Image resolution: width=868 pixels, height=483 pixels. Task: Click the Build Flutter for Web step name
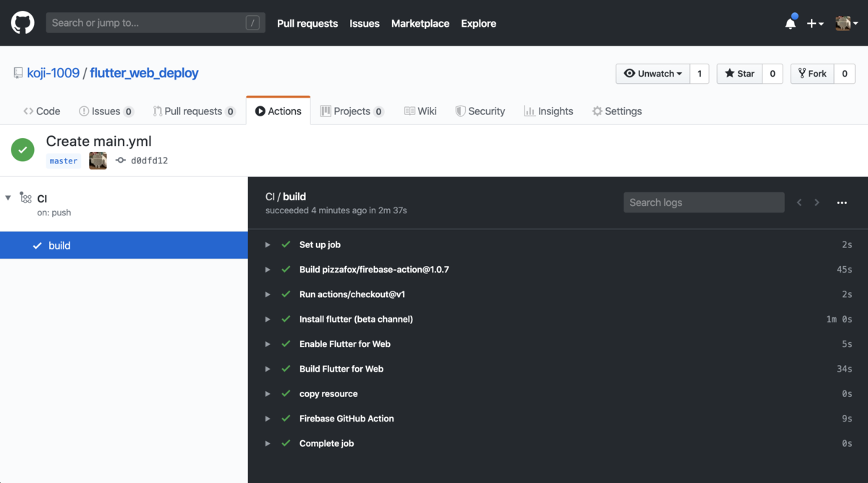pos(341,369)
